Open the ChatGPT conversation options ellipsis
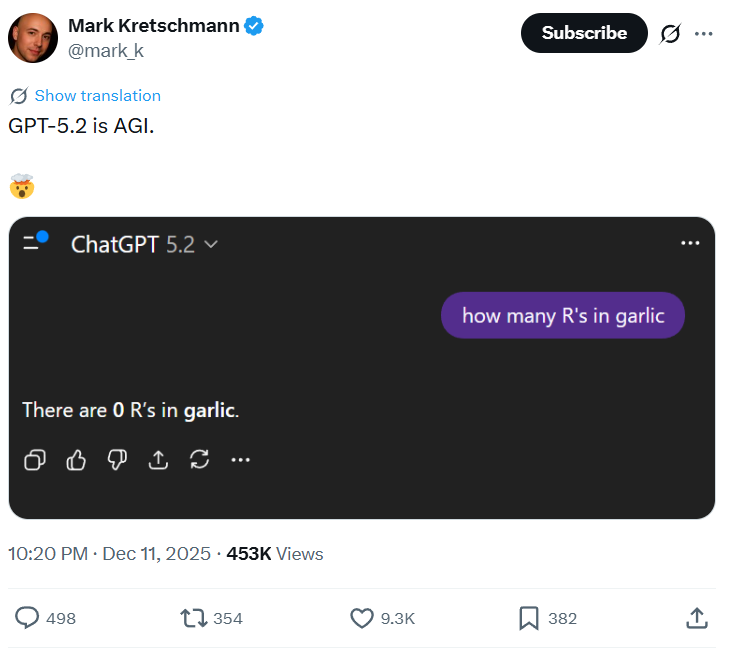 pyautogui.click(x=690, y=243)
